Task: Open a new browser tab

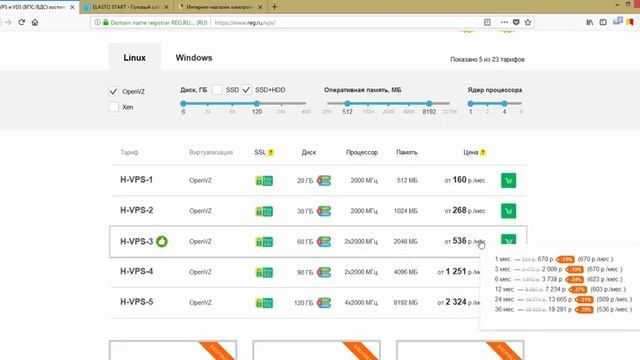Action: tap(274, 7)
